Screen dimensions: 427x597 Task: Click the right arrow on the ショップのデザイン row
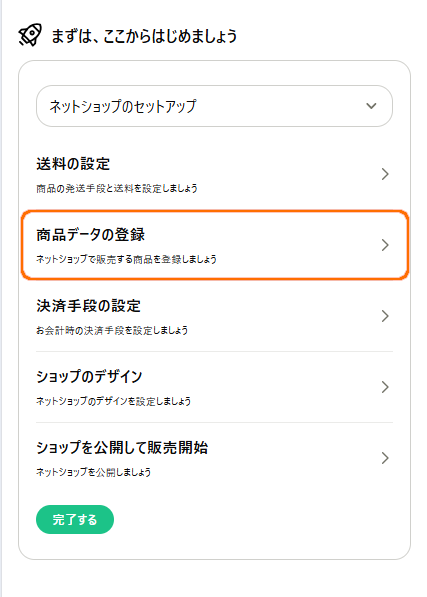(x=385, y=387)
